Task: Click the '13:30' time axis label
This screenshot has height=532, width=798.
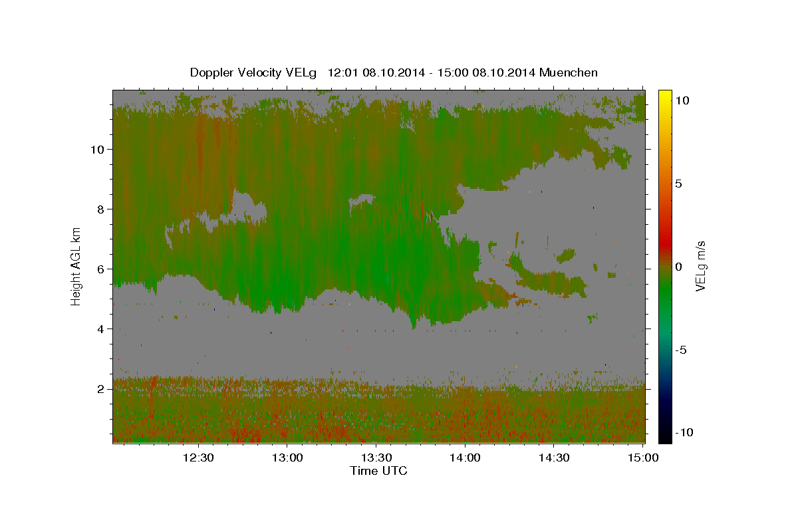Action: click(376, 458)
